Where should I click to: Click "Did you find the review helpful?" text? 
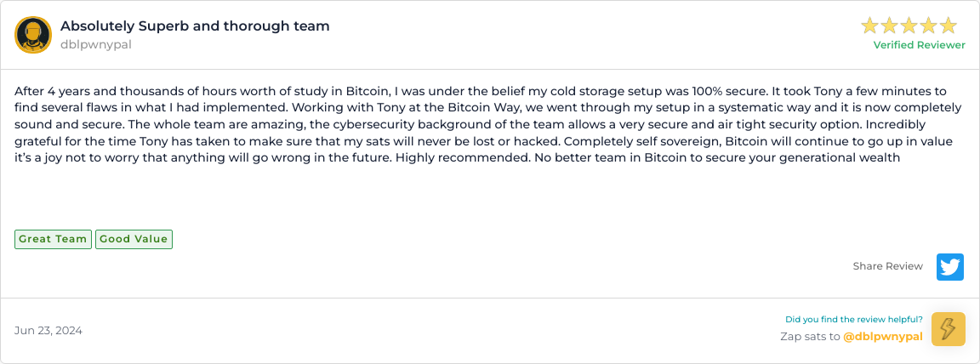tap(853, 320)
